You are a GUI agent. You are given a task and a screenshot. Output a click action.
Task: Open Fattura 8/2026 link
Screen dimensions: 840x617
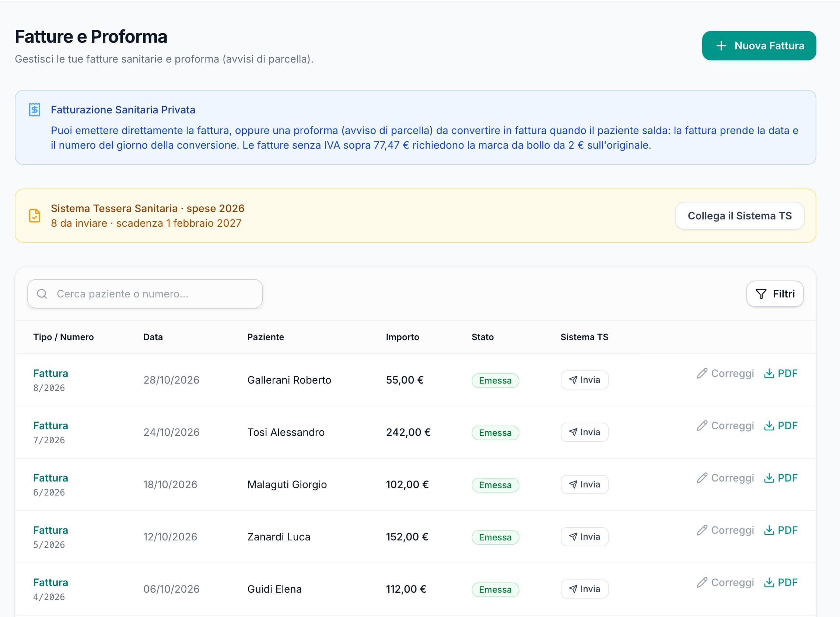[50, 374]
